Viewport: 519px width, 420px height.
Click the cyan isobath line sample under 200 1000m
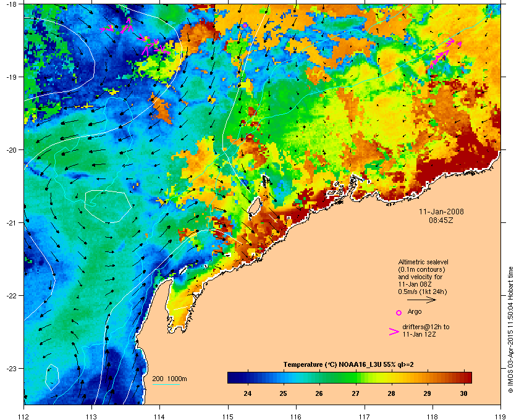pyautogui.click(x=166, y=384)
